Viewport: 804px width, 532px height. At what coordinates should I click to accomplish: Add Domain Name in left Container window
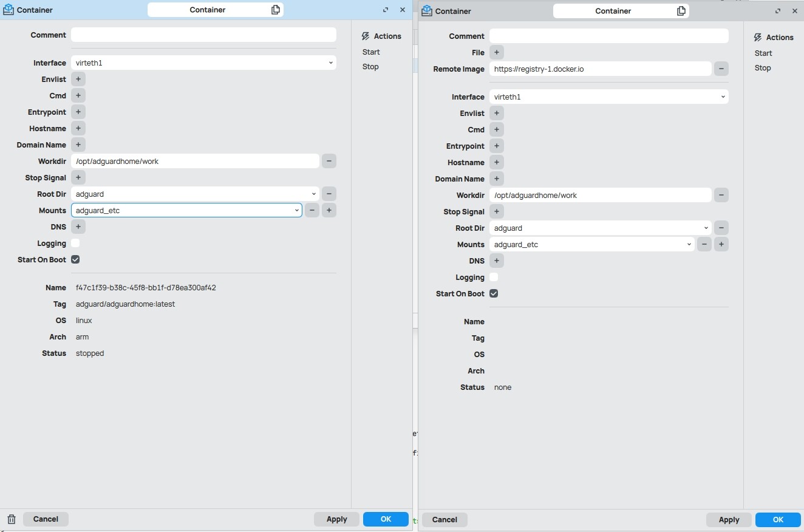click(78, 145)
